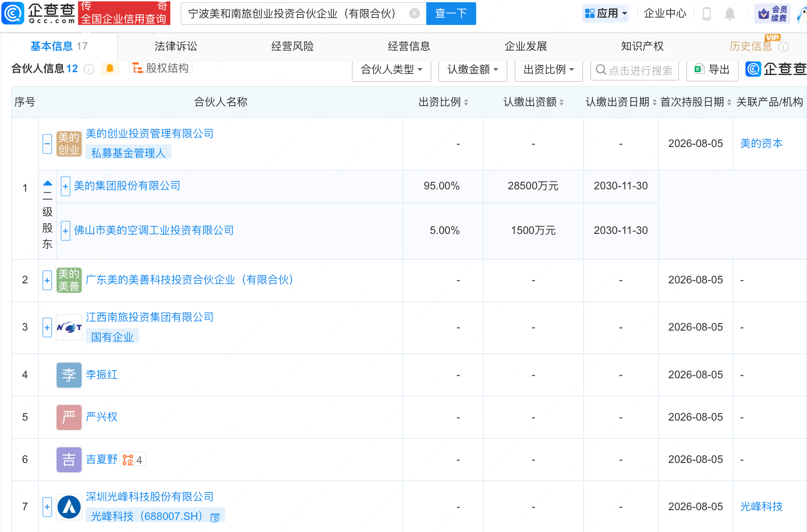Switch to the 经营风险 tab
Screen dimensions: 807x532
pyautogui.click(x=292, y=46)
